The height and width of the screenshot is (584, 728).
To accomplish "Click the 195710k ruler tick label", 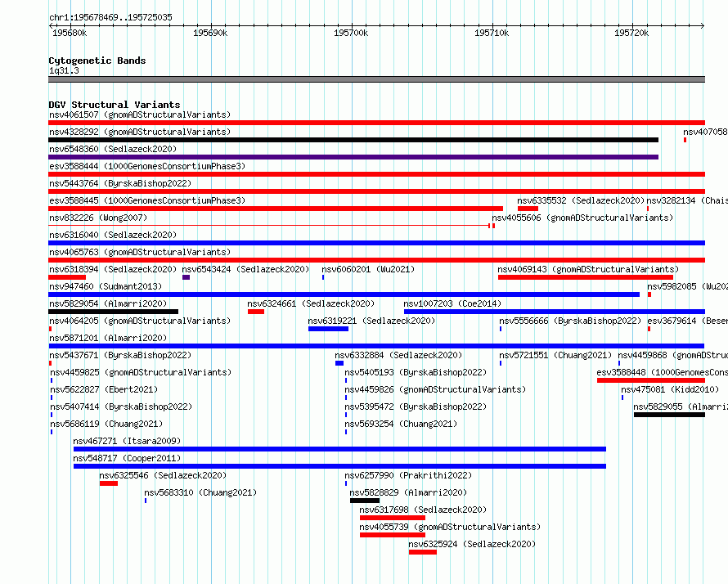I will tap(492, 33).
